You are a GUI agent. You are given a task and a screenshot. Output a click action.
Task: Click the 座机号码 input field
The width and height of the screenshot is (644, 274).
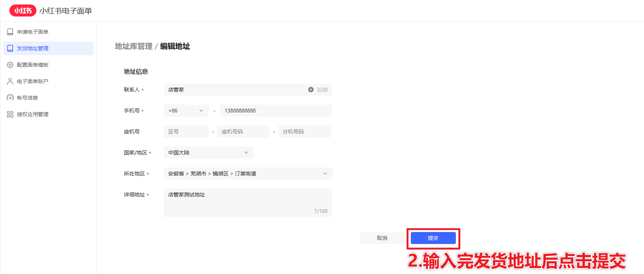(243, 132)
